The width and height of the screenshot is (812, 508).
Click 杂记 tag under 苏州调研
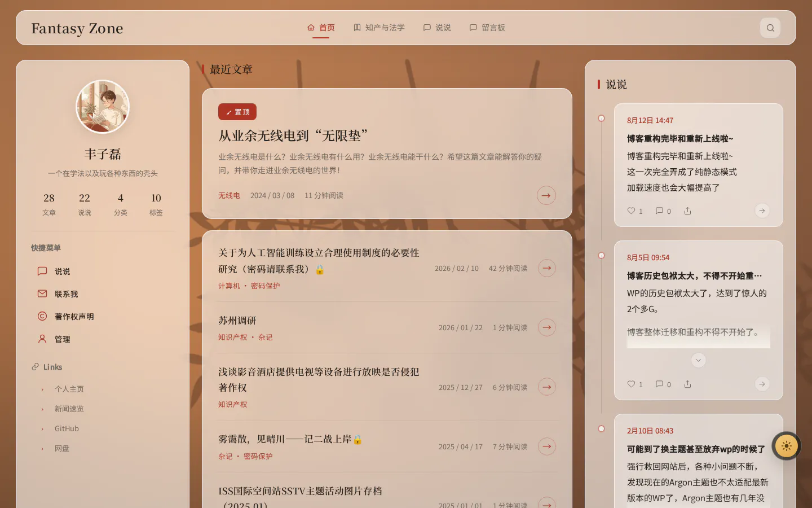click(x=266, y=337)
